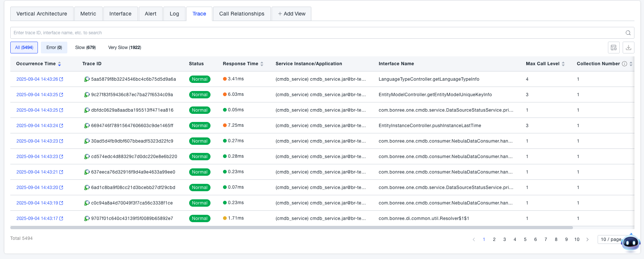Sort by Max Call Level column

click(x=563, y=64)
